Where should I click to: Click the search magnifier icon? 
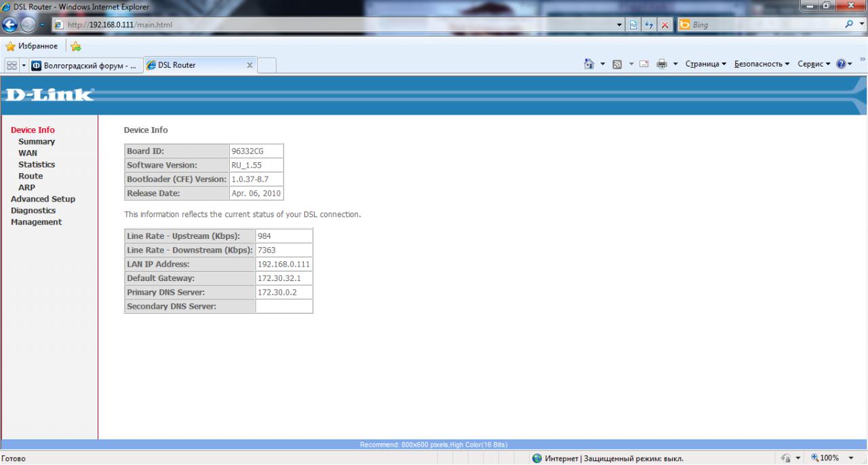point(850,24)
